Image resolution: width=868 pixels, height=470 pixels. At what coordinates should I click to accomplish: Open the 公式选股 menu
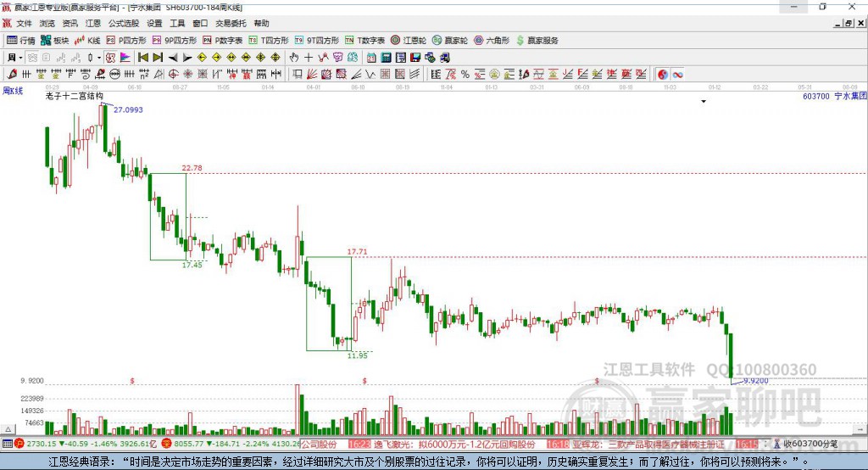124,23
